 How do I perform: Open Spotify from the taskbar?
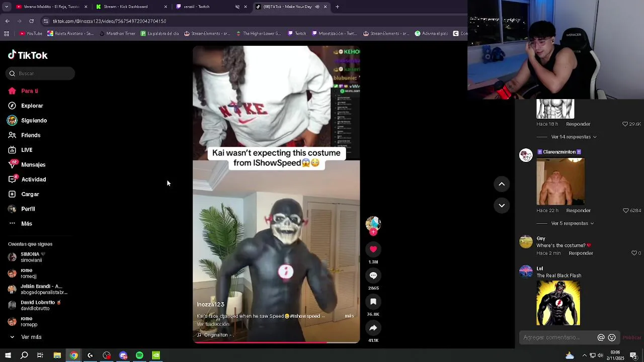point(139,355)
